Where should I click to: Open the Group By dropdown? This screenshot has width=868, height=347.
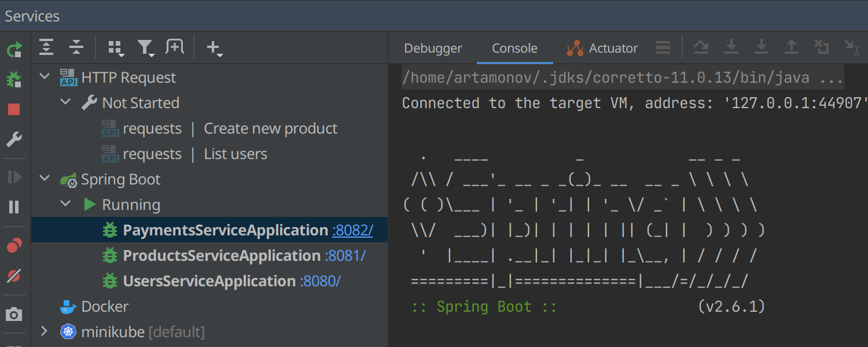tap(116, 49)
